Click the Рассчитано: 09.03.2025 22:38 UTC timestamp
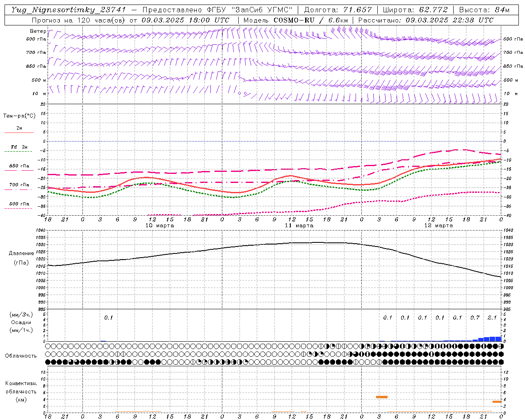Screen dimensions: 525x420 pyautogui.click(x=426, y=20)
